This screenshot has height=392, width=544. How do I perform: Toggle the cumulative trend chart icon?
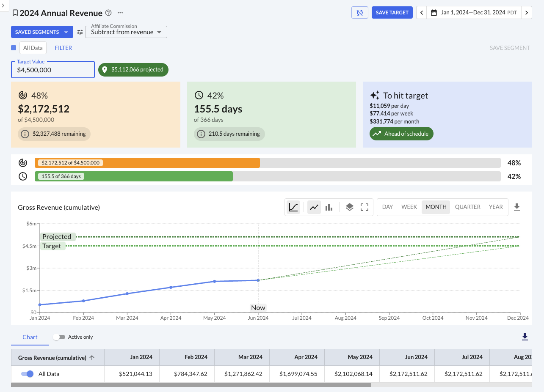pyautogui.click(x=293, y=207)
